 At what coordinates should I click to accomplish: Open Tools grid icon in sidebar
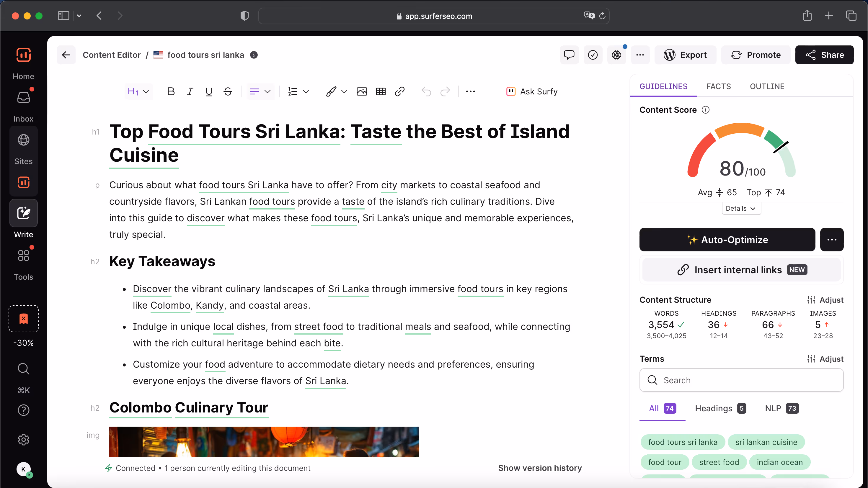click(x=23, y=256)
